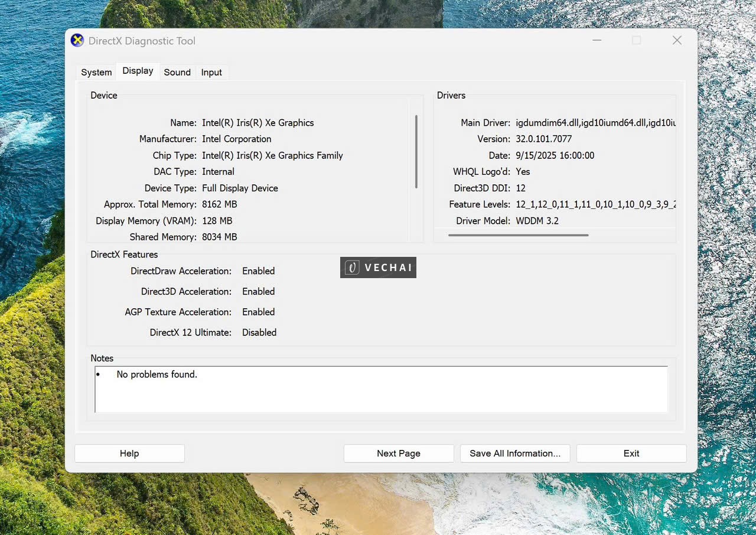Click the 'Display Memory (VRAM):' label
Image resolution: width=756 pixels, height=535 pixels.
pyautogui.click(x=146, y=221)
